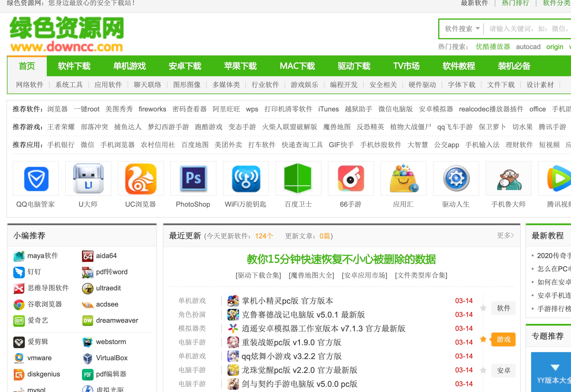Click the 王者荣耀 recommended game link
571x392 pixels.
tap(61, 127)
